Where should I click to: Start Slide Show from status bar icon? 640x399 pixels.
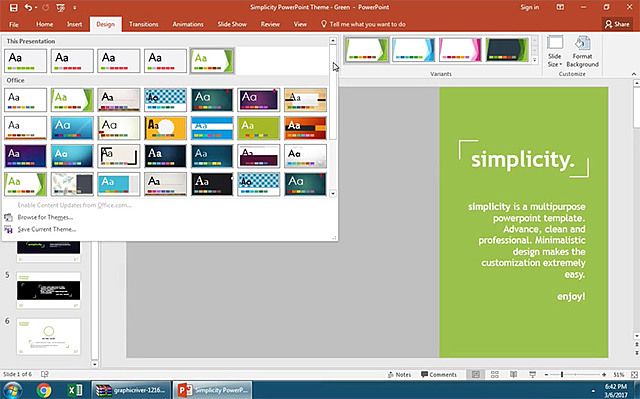click(x=533, y=375)
